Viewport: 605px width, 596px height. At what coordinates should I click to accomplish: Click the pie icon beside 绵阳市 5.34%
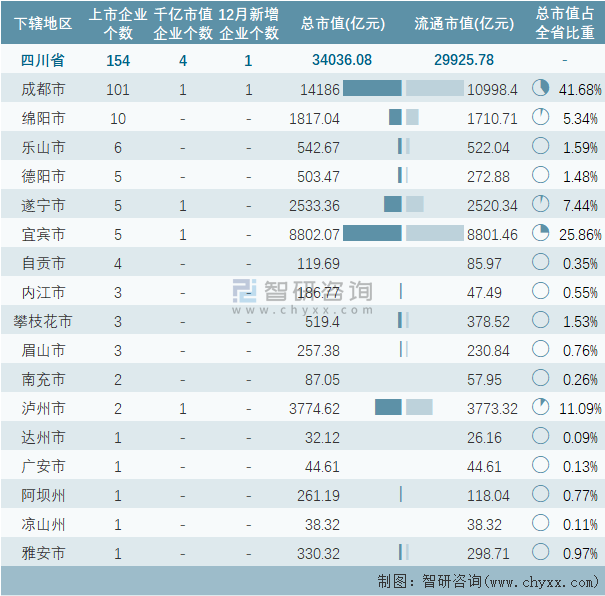[541, 118]
